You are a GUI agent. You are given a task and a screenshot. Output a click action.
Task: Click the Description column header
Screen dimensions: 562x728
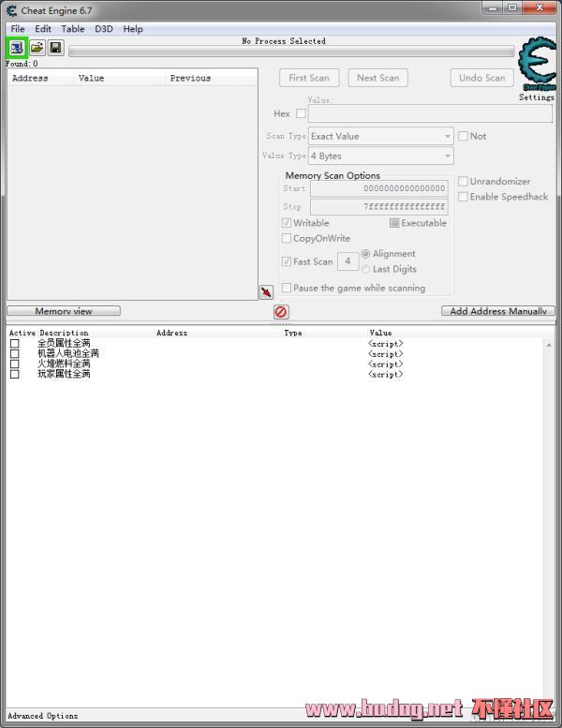[64, 333]
